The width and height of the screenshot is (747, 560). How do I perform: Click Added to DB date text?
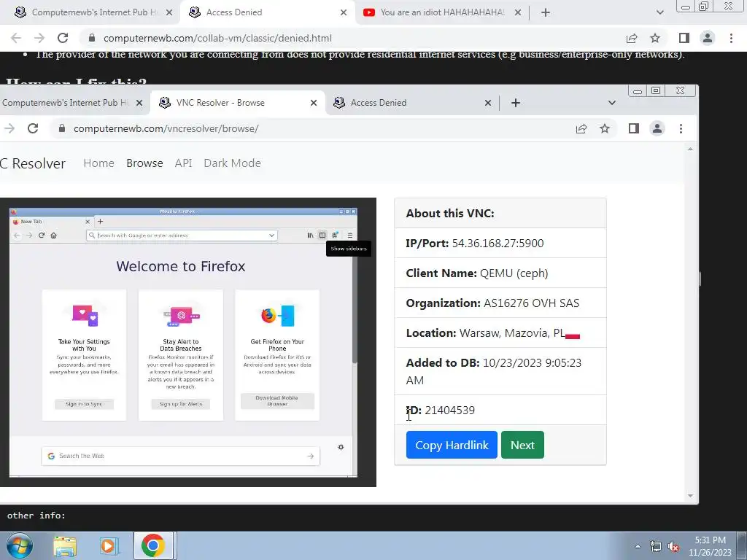[x=494, y=371]
